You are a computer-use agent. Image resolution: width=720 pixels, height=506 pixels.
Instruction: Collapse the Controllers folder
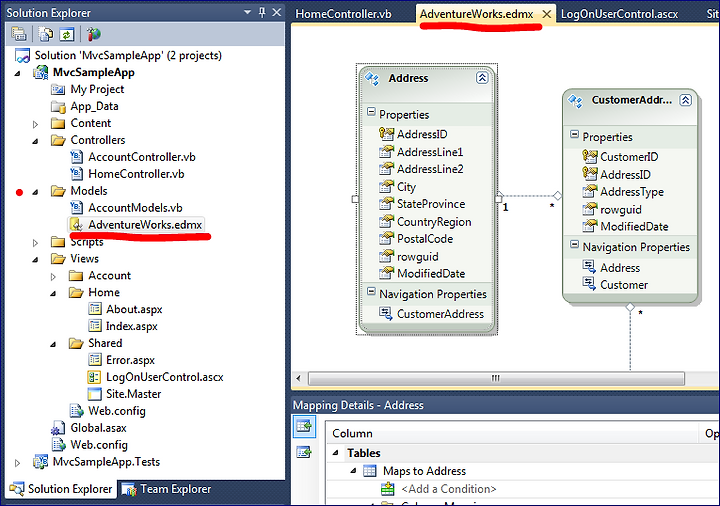pyautogui.click(x=35, y=141)
